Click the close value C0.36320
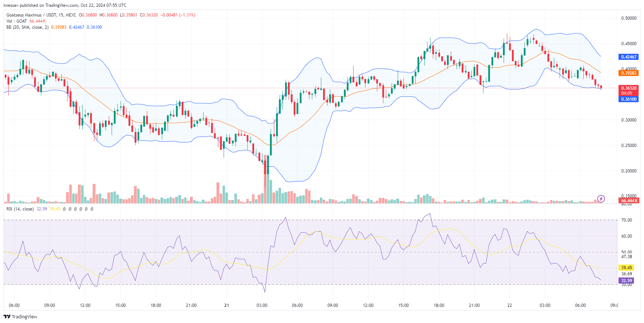This screenshot has height=323, width=644. point(149,15)
